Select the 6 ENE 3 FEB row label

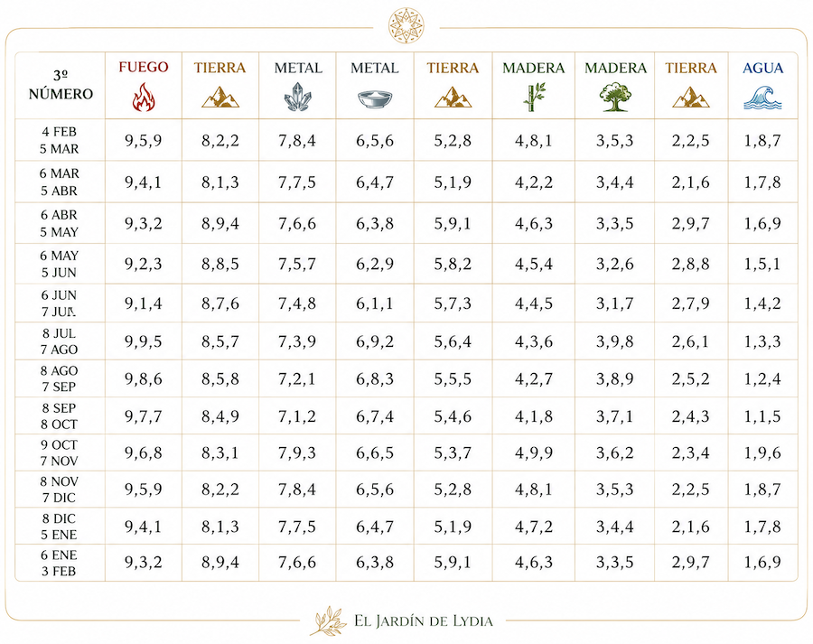pyautogui.click(x=60, y=563)
